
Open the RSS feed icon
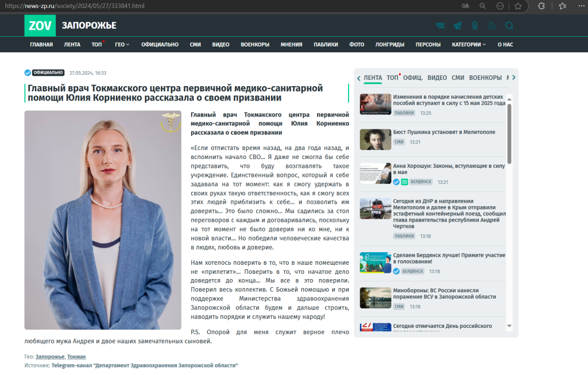click(x=492, y=26)
